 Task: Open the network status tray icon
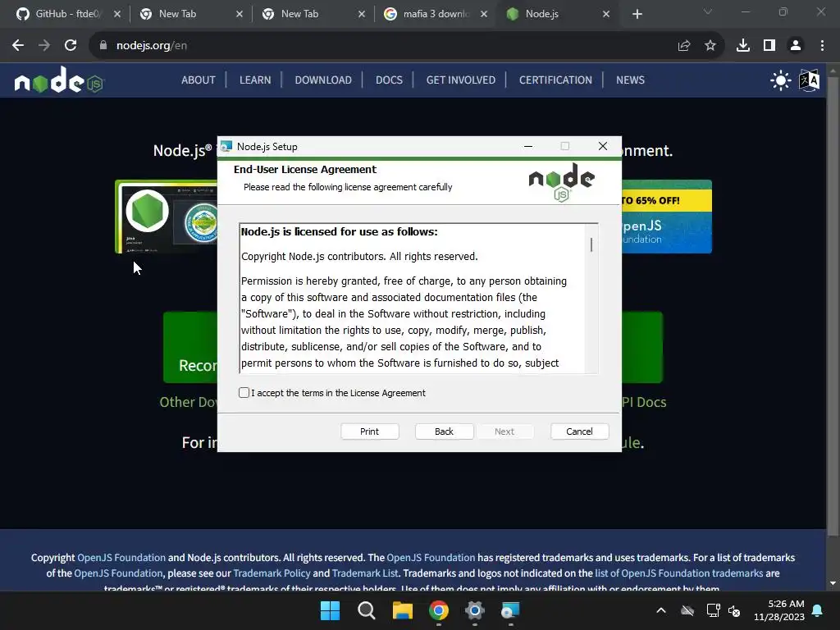(713, 610)
